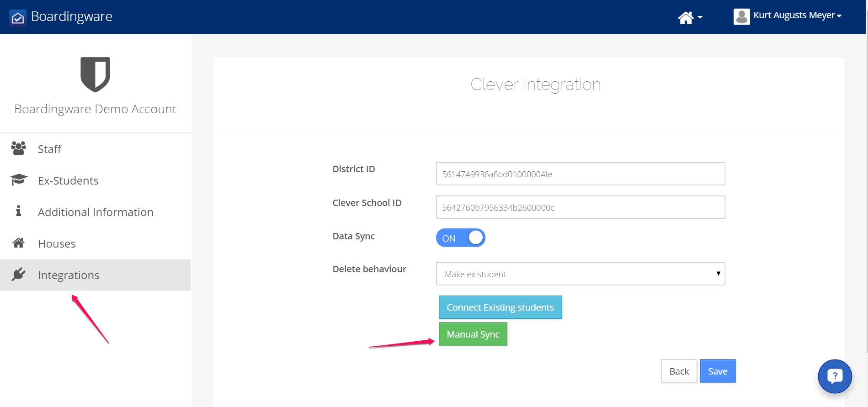This screenshot has height=407, width=868.
Task: Click the Clever School ID label
Action: (x=367, y=203)
